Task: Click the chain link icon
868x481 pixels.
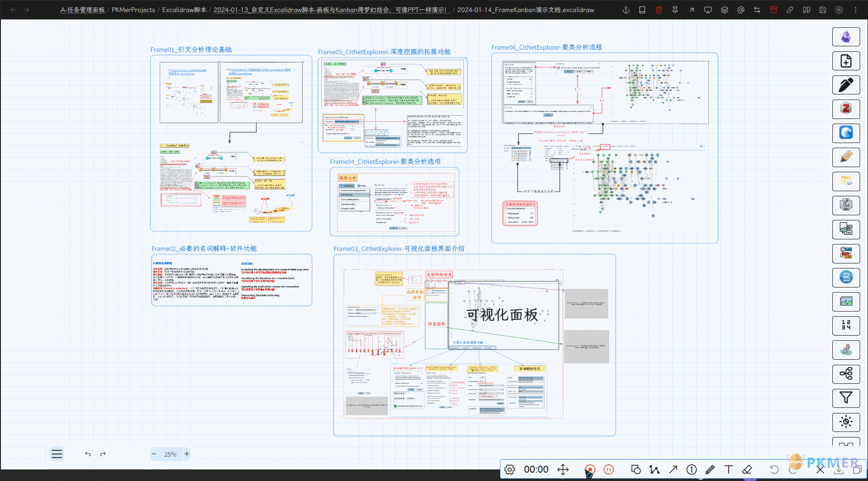Action: click(790, 10)
